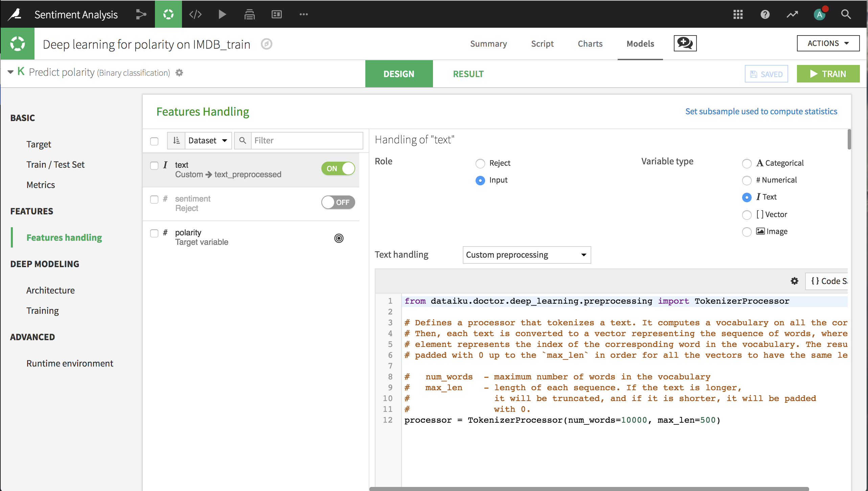Open the Runtime environment section
The image size is (868, 491).
tap(70, 364)
